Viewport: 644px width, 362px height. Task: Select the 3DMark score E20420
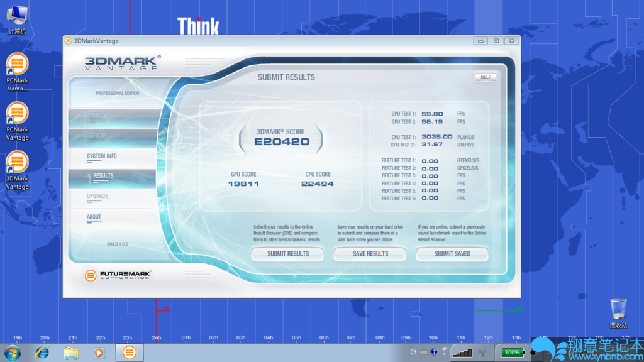point(282,142)
